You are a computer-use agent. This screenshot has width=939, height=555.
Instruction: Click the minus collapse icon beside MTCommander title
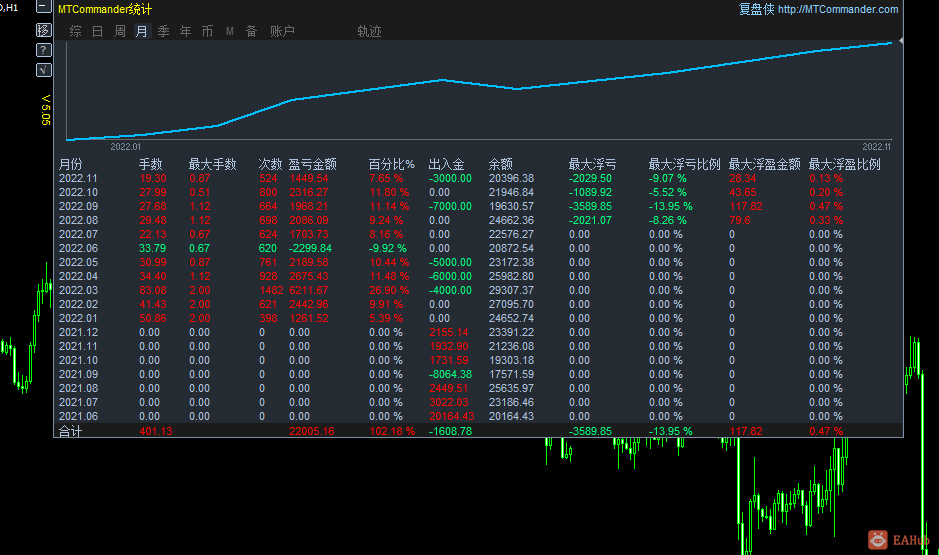(x=44, y=7)
